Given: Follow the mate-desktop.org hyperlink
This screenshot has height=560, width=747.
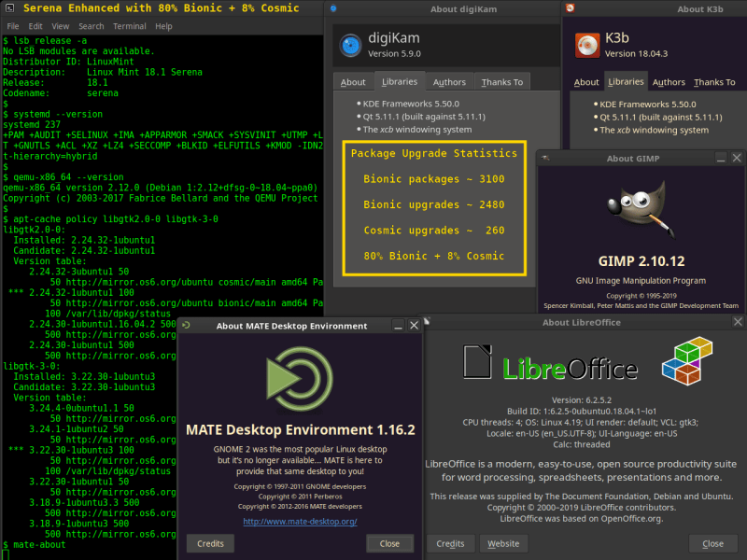Looking at the screenshot, I should click(x=300, y=521).
